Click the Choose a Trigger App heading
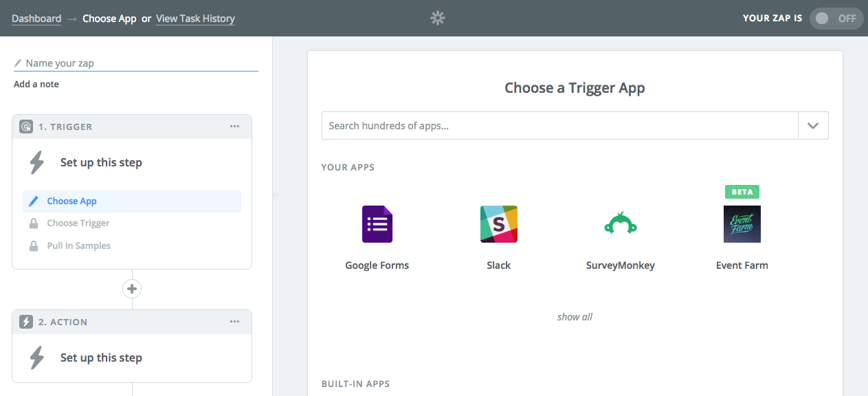The height and width of the screenshot is (396, 868). [x=575, y=88]
